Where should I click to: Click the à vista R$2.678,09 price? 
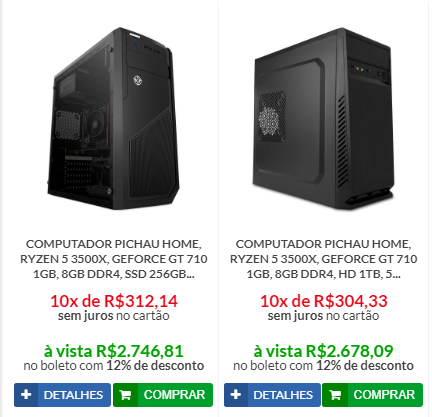323,351
